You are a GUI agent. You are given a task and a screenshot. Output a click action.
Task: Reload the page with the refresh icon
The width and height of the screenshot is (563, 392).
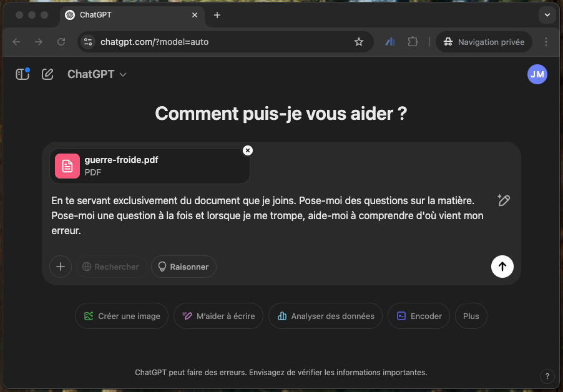(x=61, y=42)
